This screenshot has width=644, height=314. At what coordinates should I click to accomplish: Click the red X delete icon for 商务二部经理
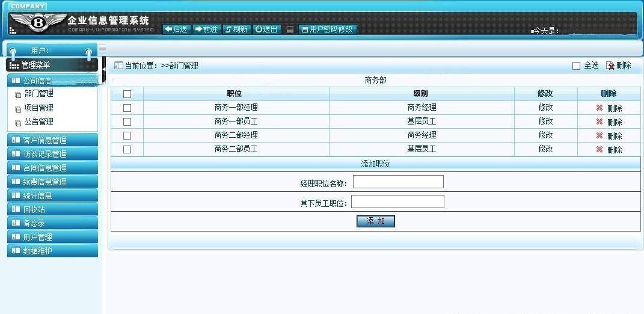point(600,135)
